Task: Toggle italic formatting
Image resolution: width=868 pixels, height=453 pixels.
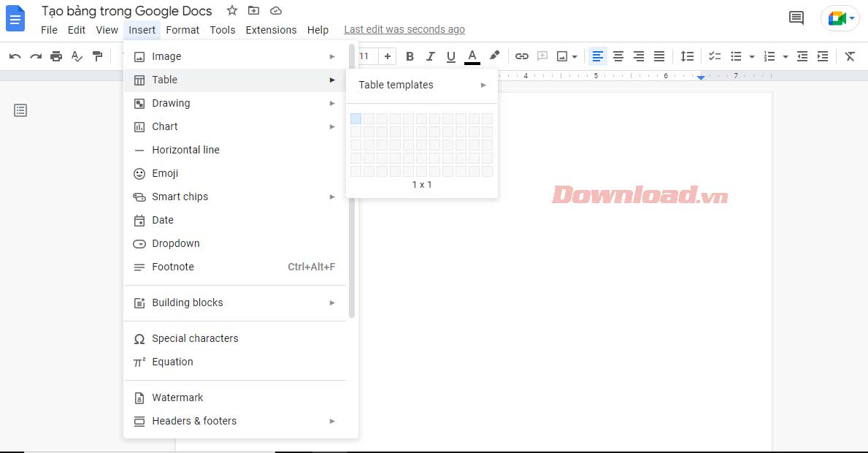Action: pyautogui.click(x=431, y=56)
